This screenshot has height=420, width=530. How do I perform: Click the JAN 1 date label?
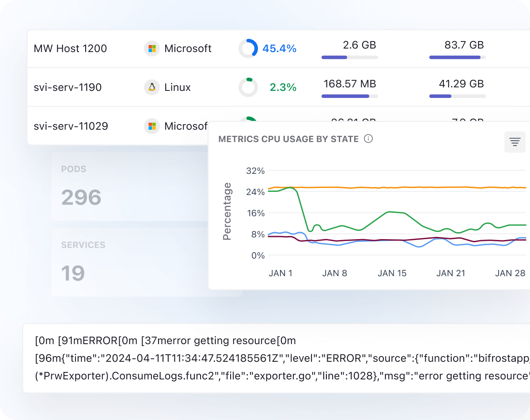point(280,273)
